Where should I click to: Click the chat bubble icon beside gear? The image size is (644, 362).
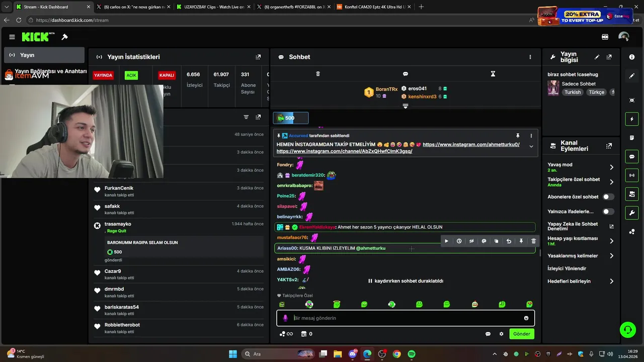(488, 334)
